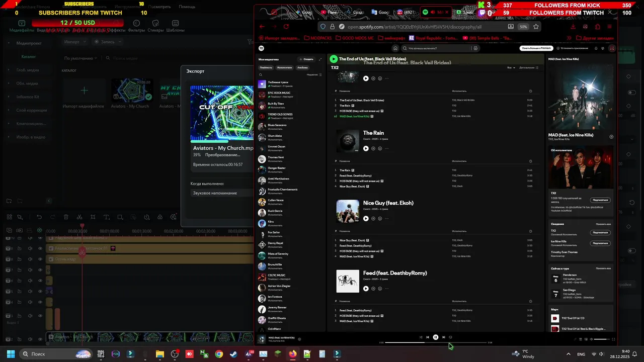Open Spotify friends activity icon
Screen dimensions: 644x362
[x=603, y=48]
